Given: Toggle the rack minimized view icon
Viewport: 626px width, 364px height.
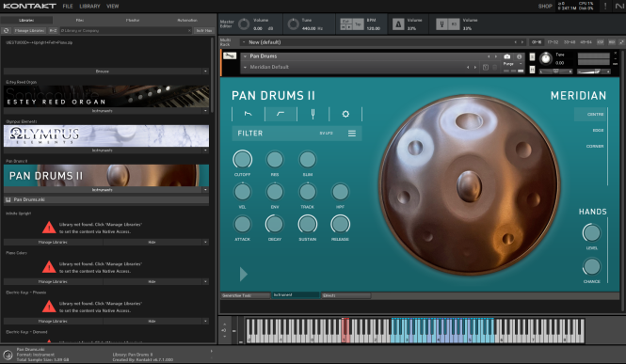Looking at the screenshot, I should [x=621, y=42].
